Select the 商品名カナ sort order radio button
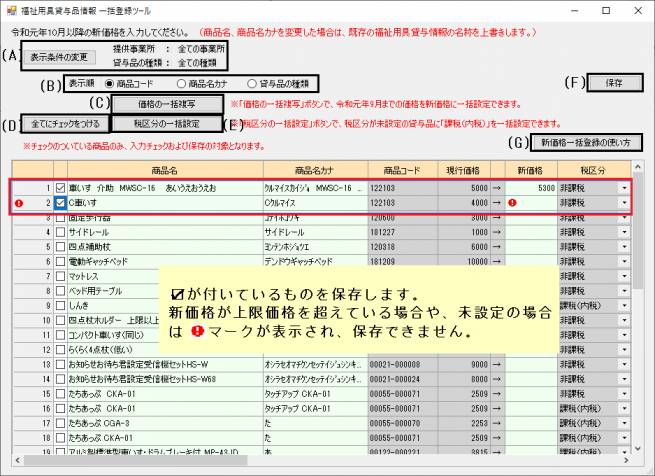The image size is (655, 476). click(x=182, y=84)
